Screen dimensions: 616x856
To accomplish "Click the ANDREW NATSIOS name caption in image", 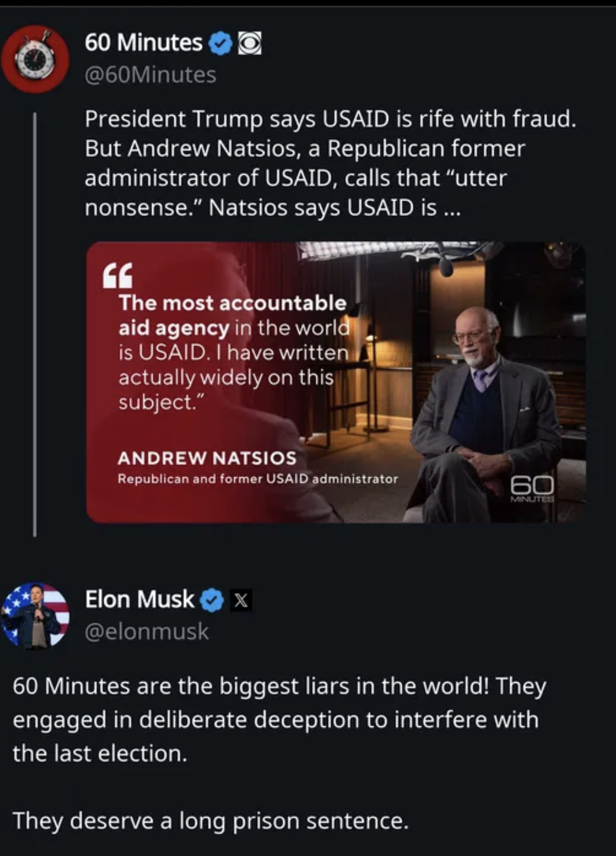I will [x=207, y=458].
